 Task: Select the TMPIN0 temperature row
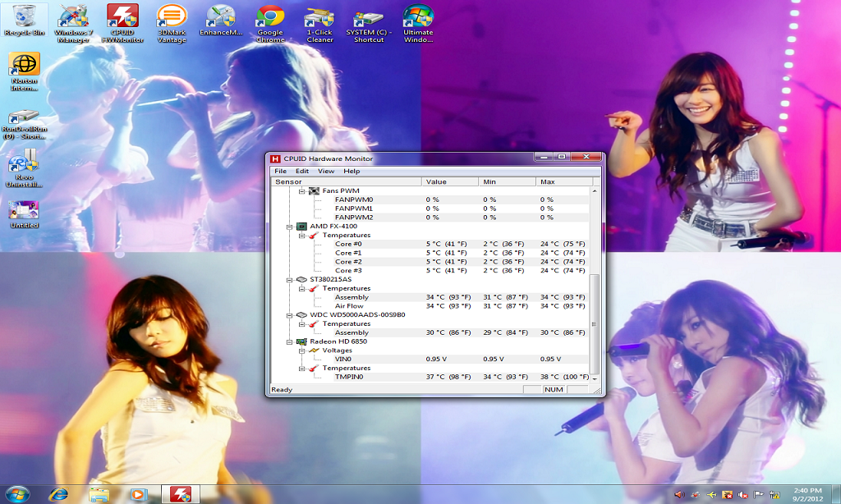[462, 377]
